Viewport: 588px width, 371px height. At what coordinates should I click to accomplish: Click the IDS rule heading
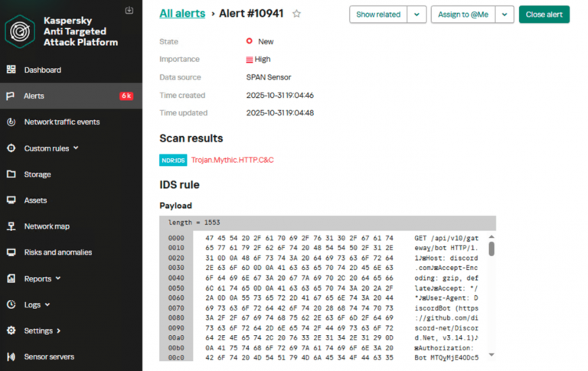tap(180, 185)
